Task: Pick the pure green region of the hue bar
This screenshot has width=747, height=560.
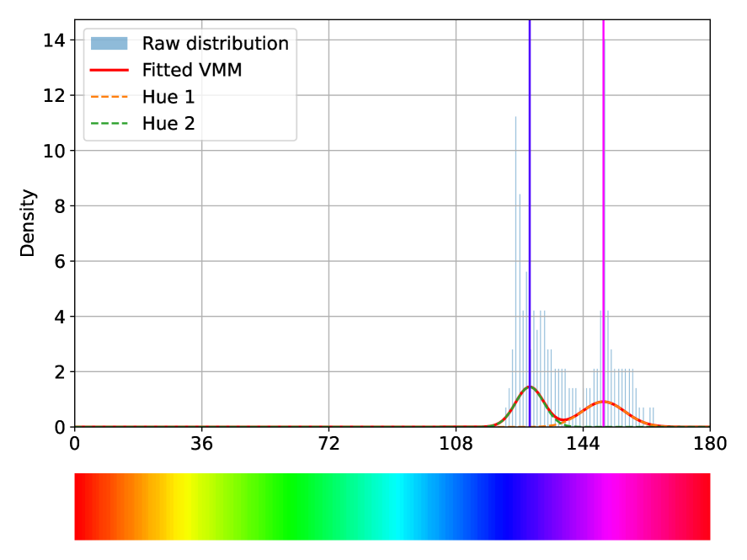Action: tap(286, 506)
